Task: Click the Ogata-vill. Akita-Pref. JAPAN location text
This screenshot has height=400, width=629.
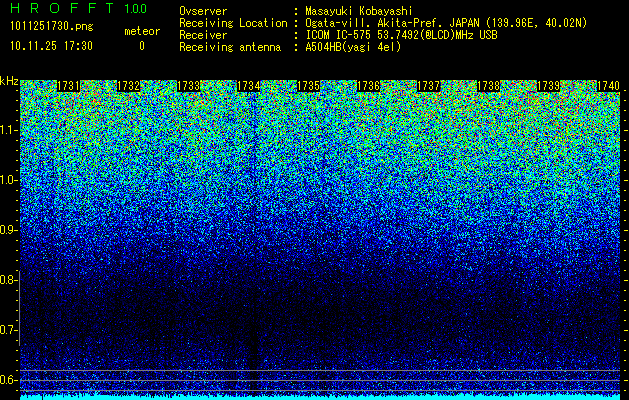Action: tap(446, 23)
